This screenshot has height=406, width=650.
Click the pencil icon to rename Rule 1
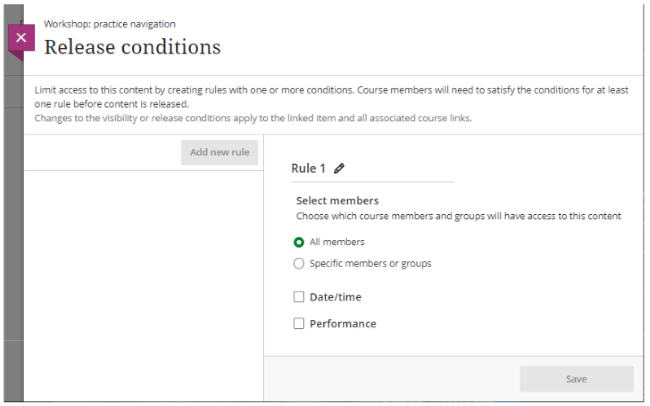(x=340, y=169)
